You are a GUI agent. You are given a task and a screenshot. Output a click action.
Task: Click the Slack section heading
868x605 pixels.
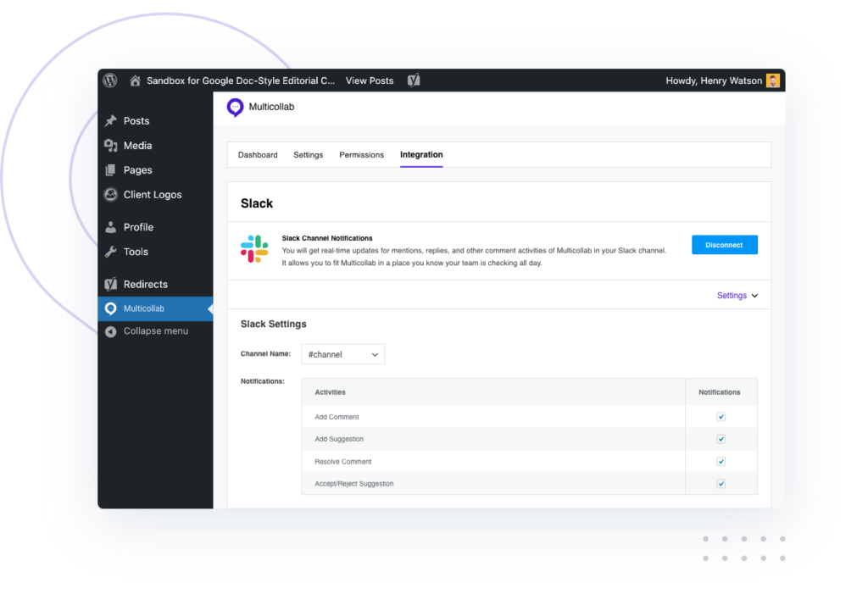257,203
